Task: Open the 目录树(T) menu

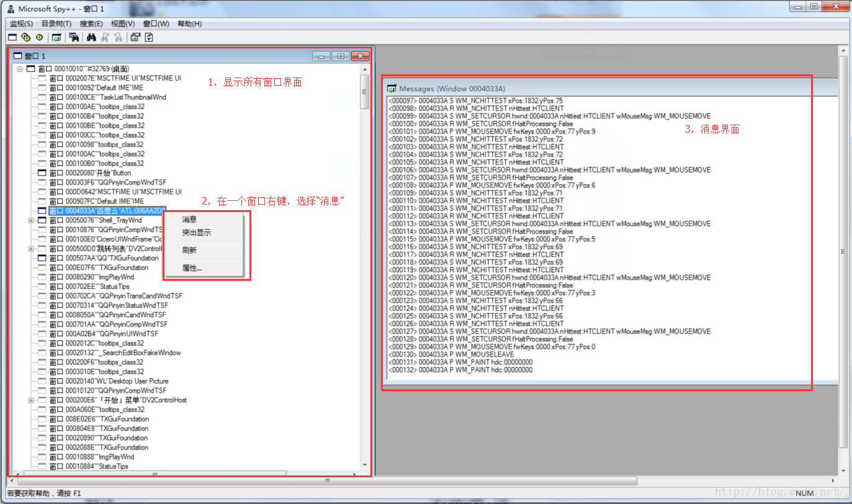Action: [56, 24]
